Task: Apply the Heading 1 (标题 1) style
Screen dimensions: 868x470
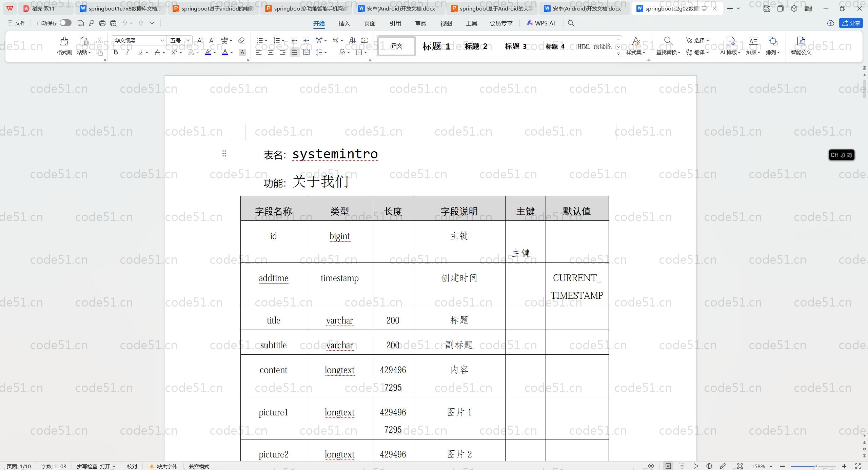Action: pyautogui.click(x=436, y=46)
